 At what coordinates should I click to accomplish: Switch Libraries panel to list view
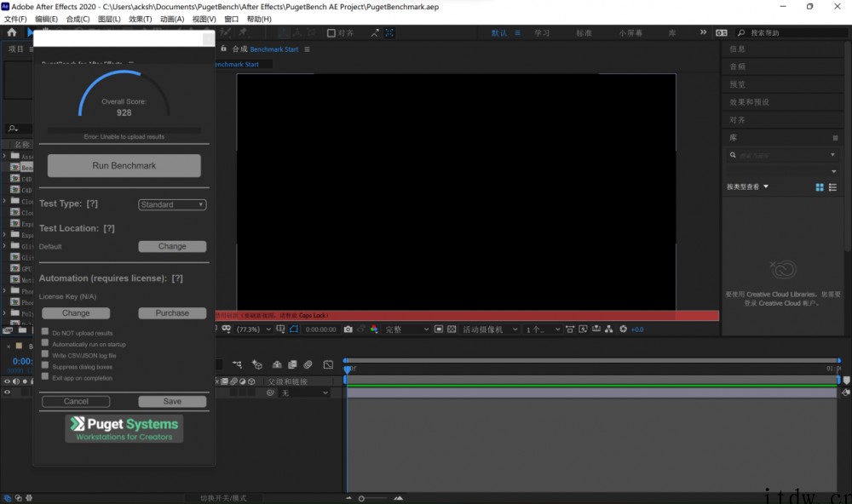[832, 187]
